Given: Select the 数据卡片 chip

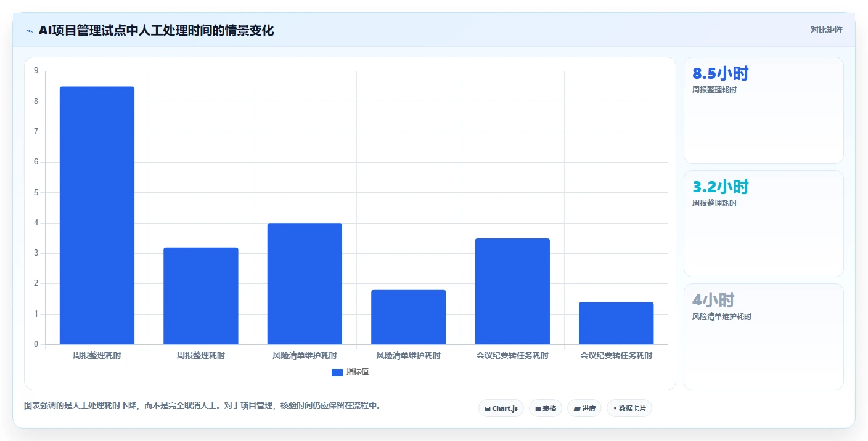Looking at the screenshot, I should (x=629, y=408).
